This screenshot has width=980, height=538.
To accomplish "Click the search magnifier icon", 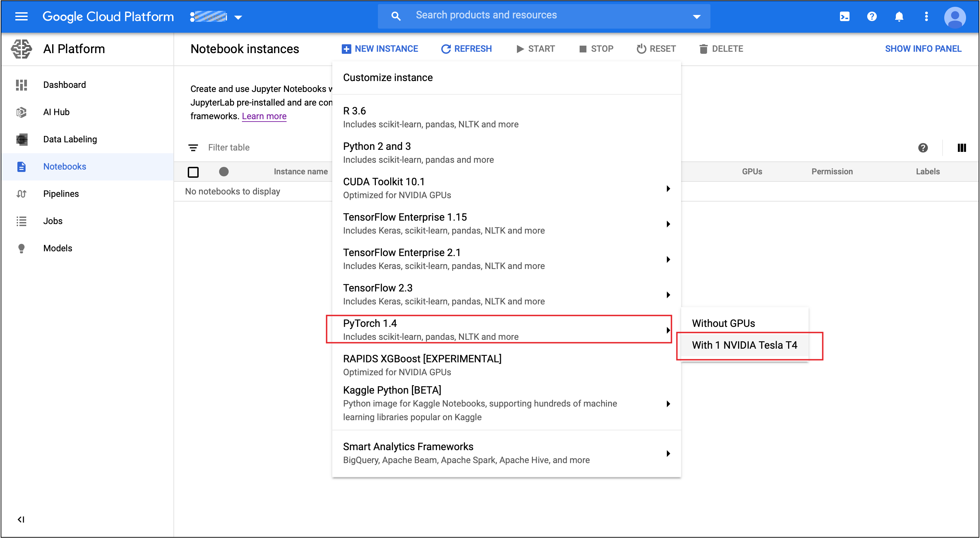I will 396,16.
